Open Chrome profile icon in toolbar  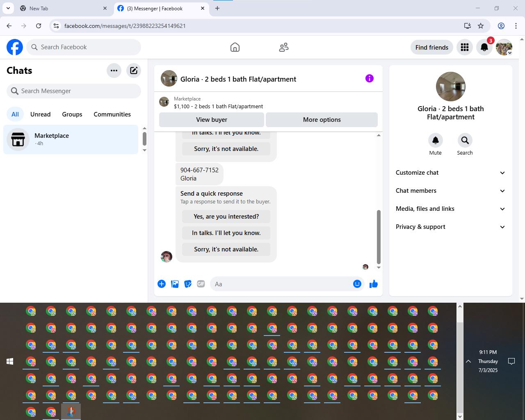pos(501,26)
